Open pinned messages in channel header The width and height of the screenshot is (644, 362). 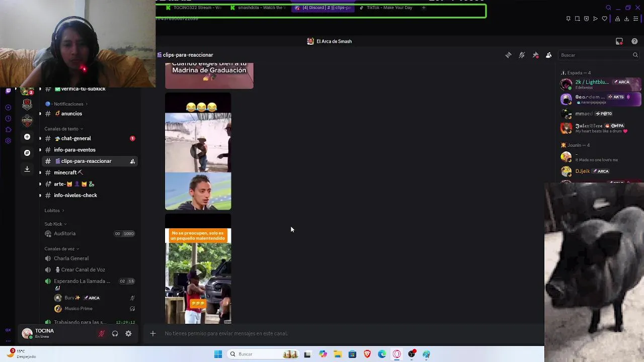pos(535,55)
